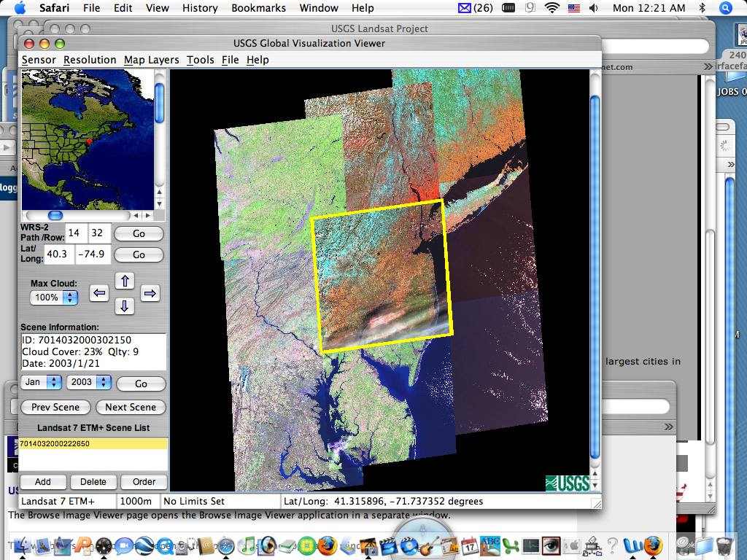The width and height of the screenshot is (747, 560).
Task: Launch GarageBand from the Dock
Action: pos(429,545)
